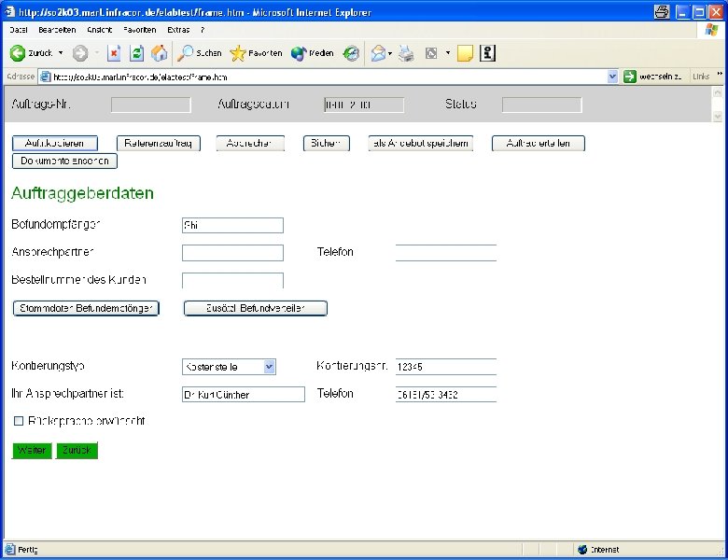
Task: Click the Zurück back arrow icon
Action: (18, 53)
